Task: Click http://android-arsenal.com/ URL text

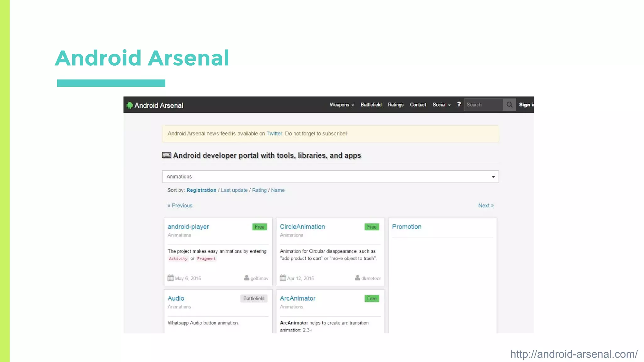Action: coord(574,354)
